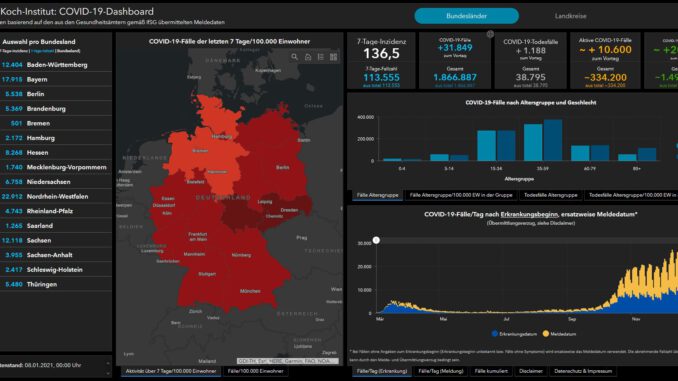Open the Fälle Altersgruppe tab
This screenshot has height=381, width=678.
[377, 195]
